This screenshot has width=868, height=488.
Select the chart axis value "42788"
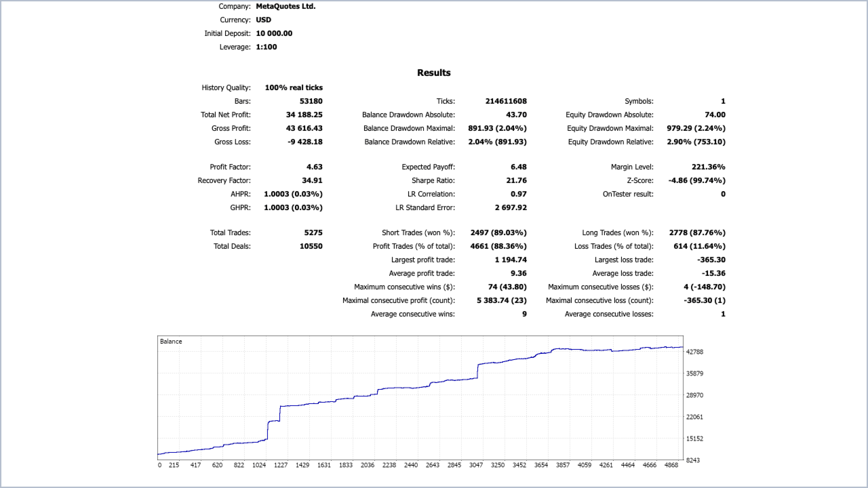(695, 352)
